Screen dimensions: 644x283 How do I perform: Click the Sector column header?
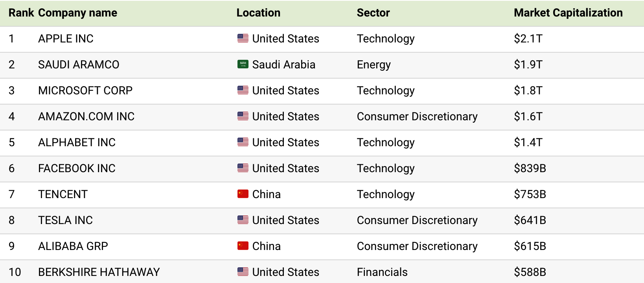(x=373, y=13)
